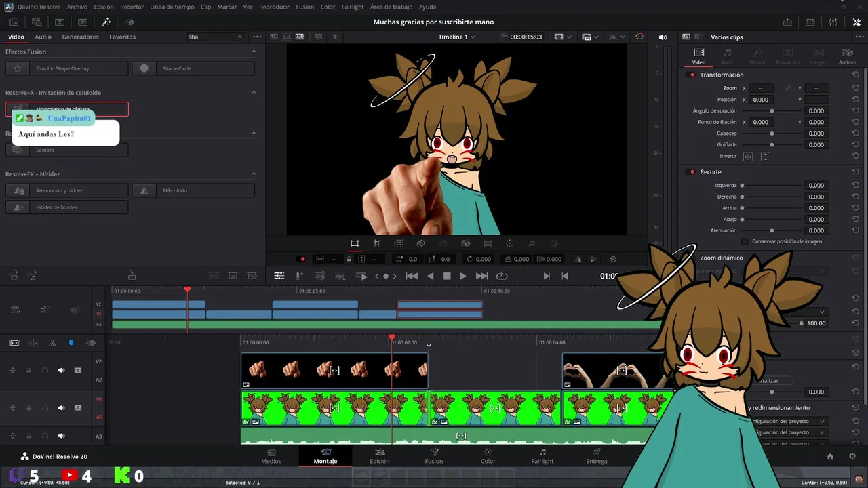Toggle zoom aspect lock icon under viewer

tap(349, 259)
